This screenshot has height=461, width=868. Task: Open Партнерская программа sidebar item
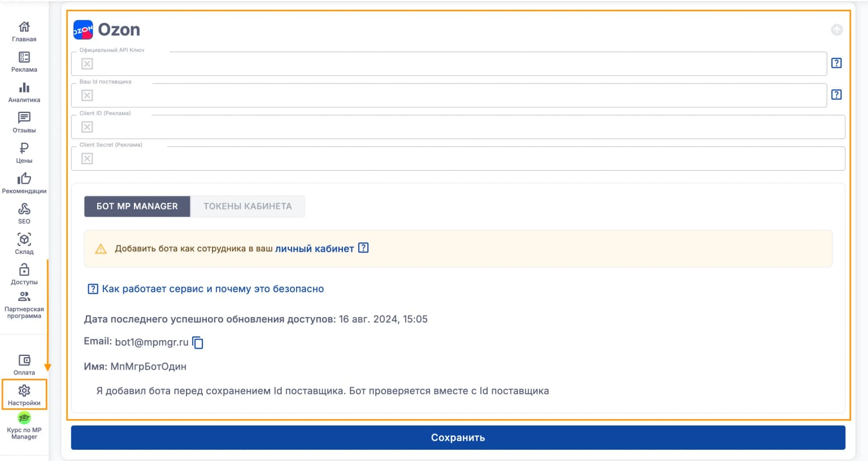click(24, 305)
